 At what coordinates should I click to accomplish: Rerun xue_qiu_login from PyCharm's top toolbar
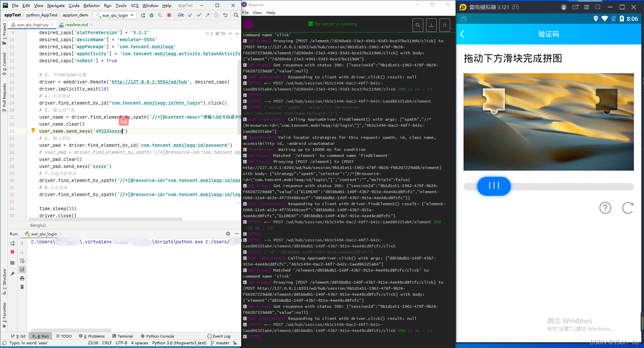coord(143,15)
